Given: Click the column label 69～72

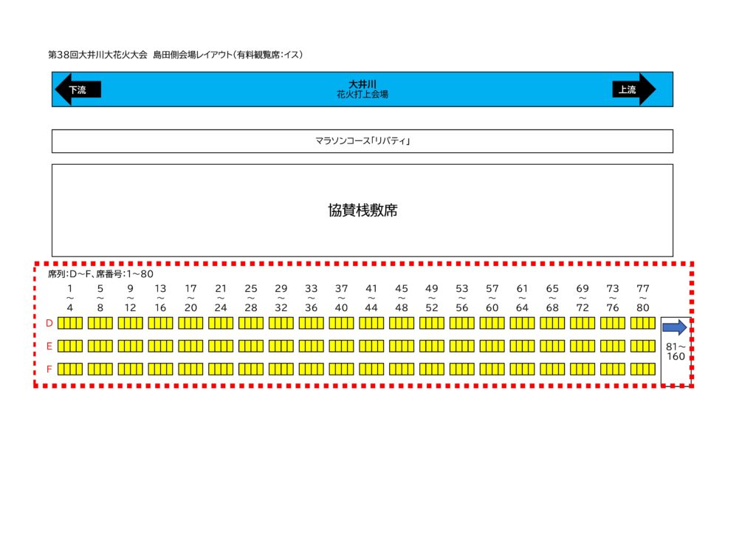Looking at the screenshot, I should tap(583, 298).
